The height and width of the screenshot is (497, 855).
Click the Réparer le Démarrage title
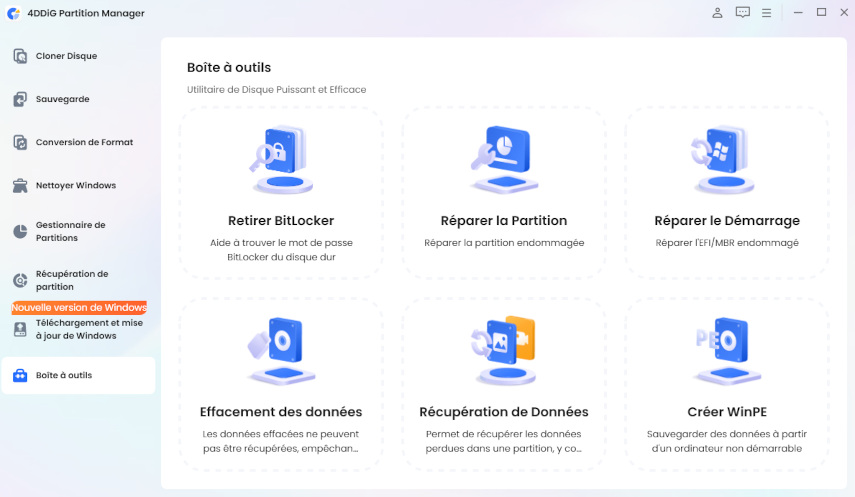click(727, 220)
